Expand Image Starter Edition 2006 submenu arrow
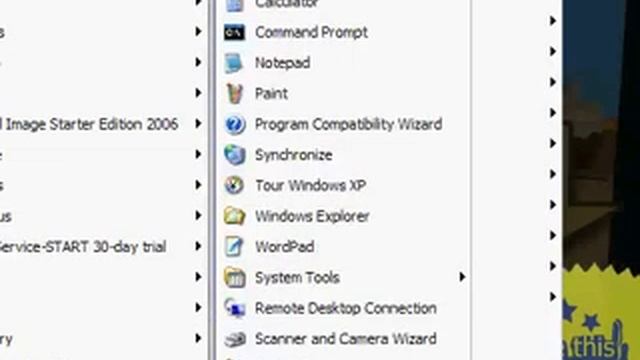 198,123
